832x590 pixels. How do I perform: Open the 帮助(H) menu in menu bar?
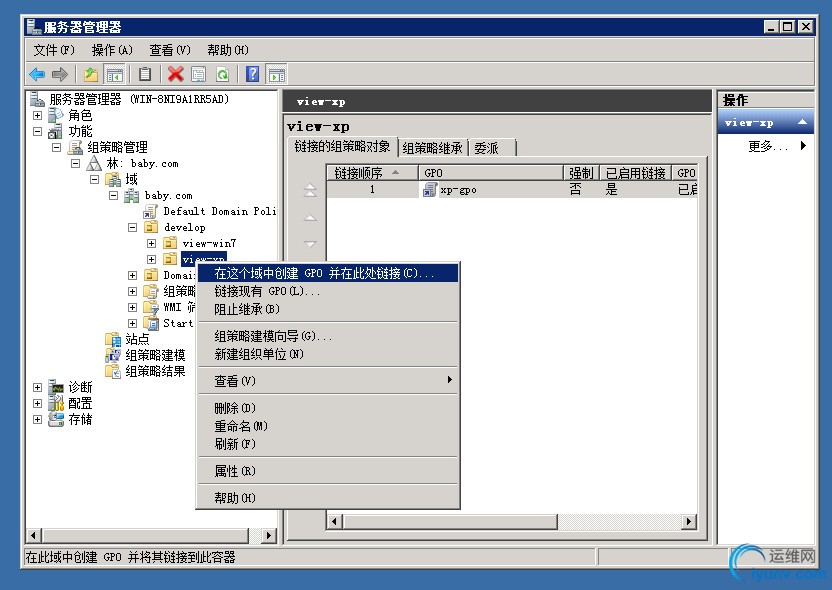(x=228, y=50)
